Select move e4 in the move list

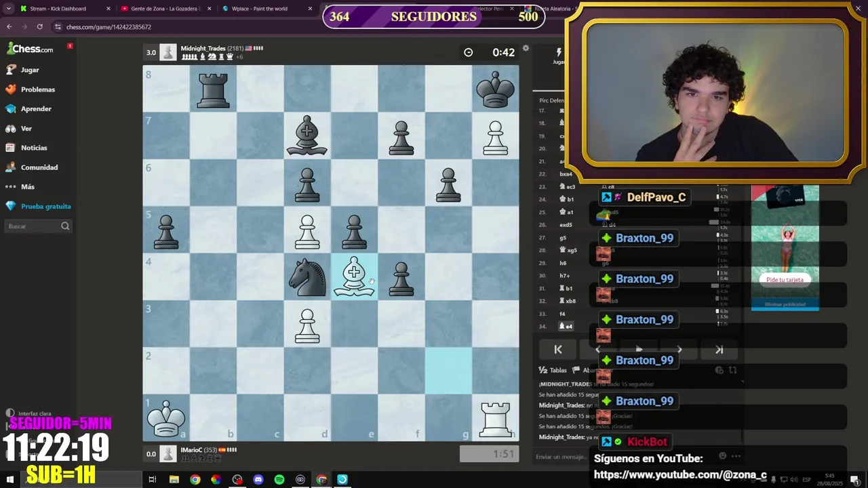566,327
